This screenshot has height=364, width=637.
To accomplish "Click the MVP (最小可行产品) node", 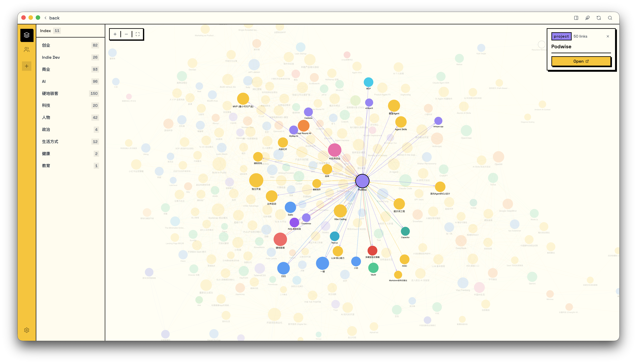I will click(x=243, y=99).
